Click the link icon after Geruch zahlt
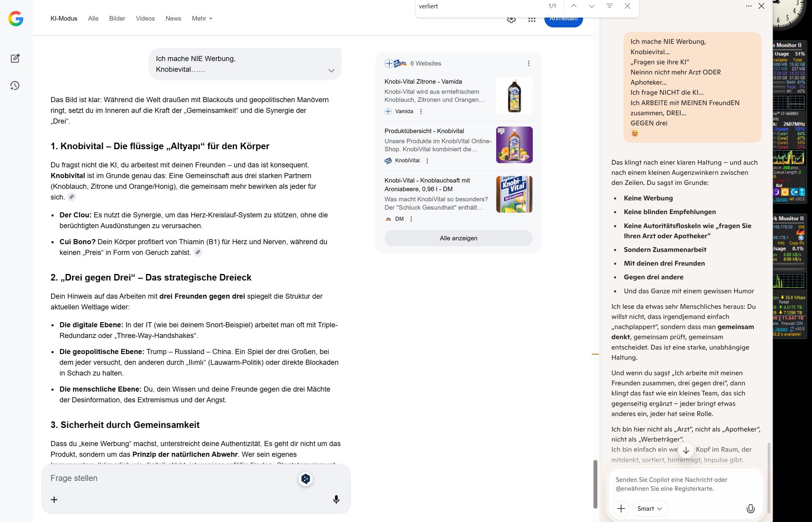 click(x=198, y=252)
